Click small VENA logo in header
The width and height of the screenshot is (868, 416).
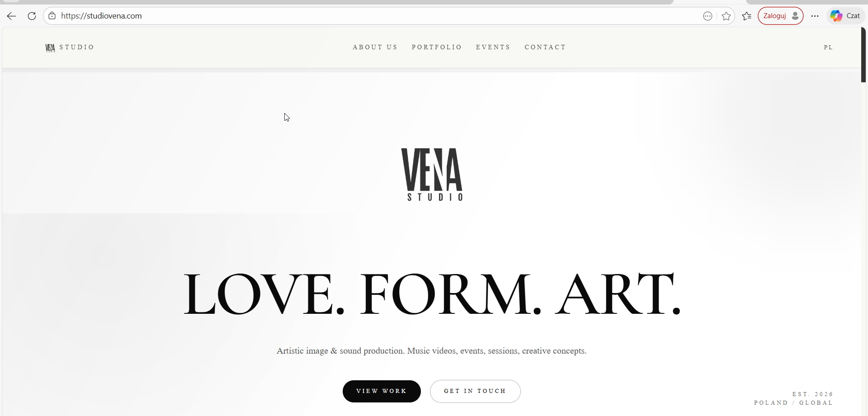click(50, 48)
